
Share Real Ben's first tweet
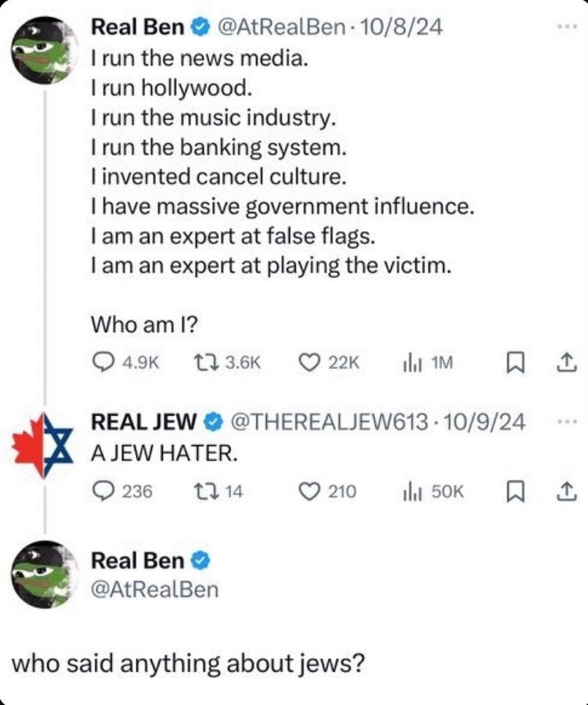pyautogui.click(x=566, y=363)
